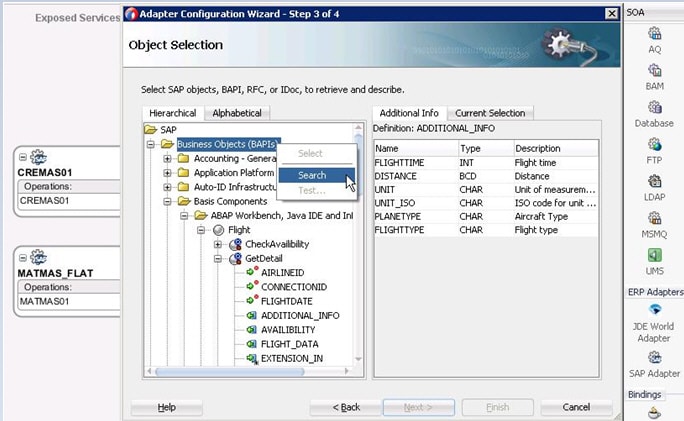
Task: Sort by the Description column header
Action: pos(556,148)
